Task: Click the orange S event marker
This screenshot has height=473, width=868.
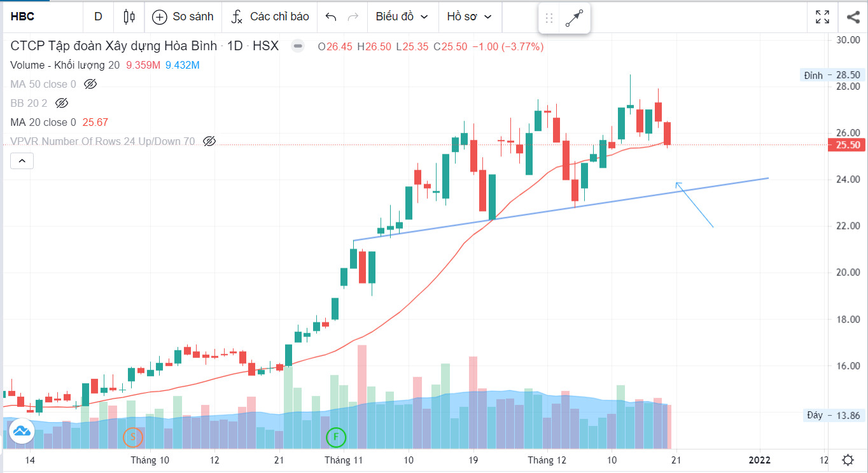Action: [132, 437]
